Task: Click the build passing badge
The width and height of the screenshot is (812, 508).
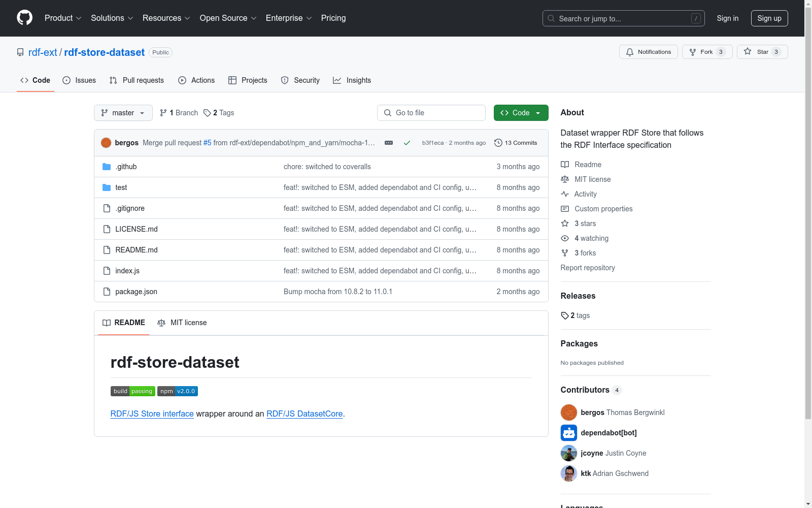Action: pyautogui.click(x=133, y=391)
